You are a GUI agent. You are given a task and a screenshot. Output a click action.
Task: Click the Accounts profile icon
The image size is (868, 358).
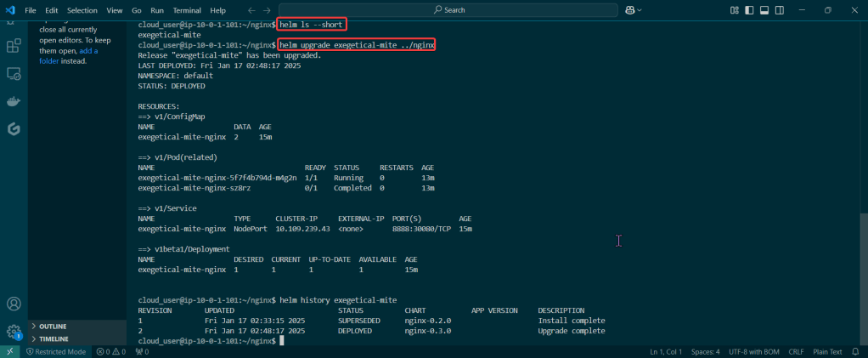click(14, 304)
